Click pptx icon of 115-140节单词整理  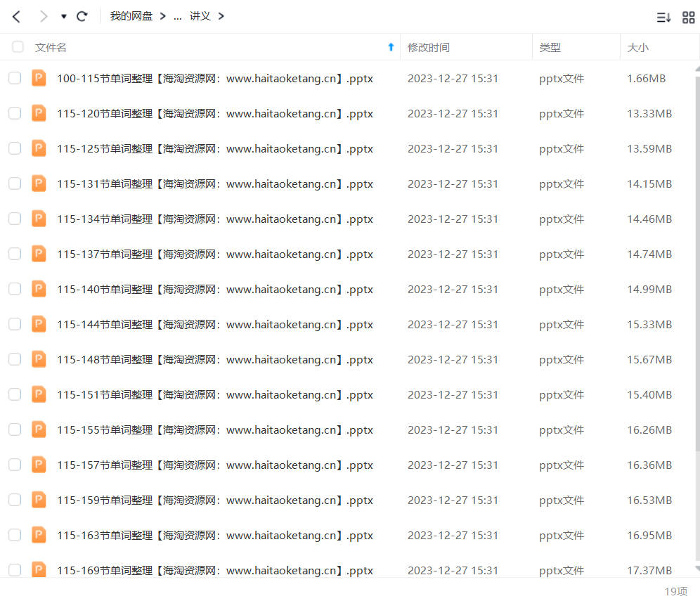point(39,288)
